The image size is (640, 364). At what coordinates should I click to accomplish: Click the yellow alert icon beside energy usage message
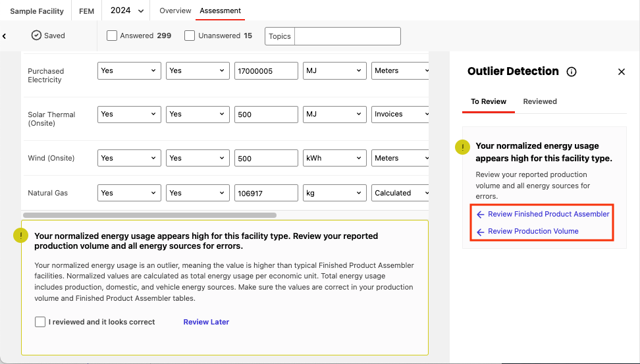click(x=21, y=235)
